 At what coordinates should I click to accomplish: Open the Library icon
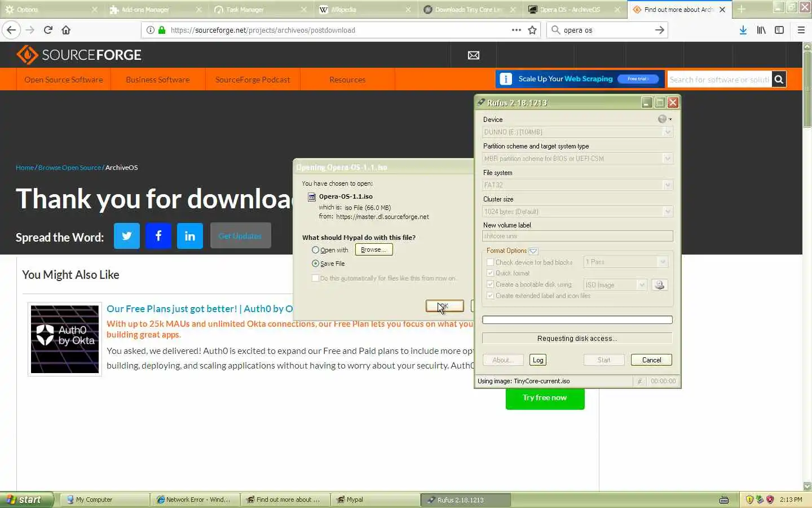[x=761, y=30]
